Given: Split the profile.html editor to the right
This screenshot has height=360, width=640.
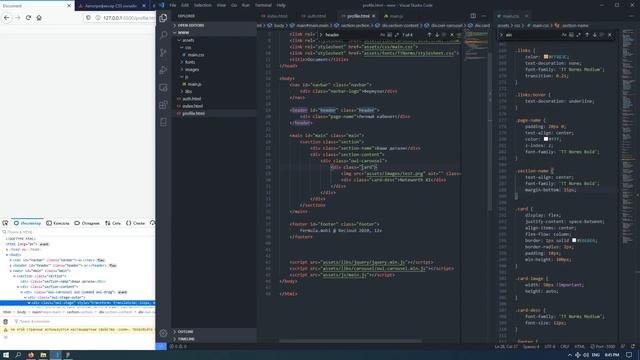Looking at the screenshot, I should [473, 16].
